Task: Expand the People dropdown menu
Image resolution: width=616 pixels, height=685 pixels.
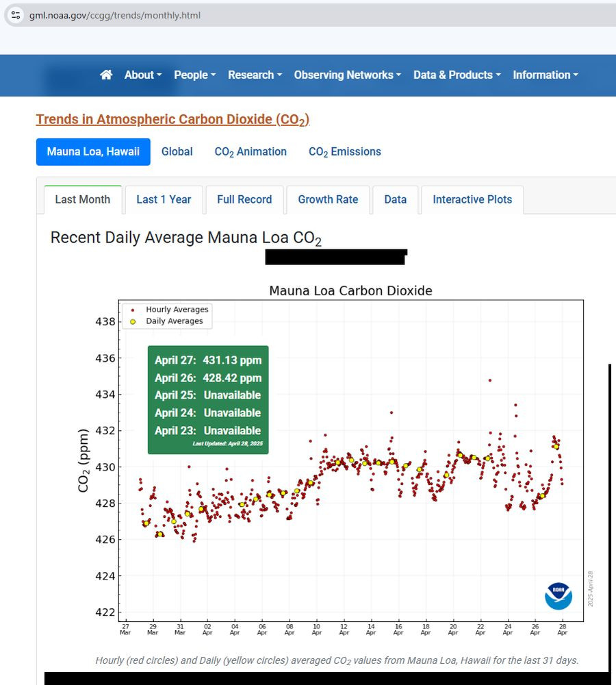Action: pyautogui.click(x=194, y=75)
